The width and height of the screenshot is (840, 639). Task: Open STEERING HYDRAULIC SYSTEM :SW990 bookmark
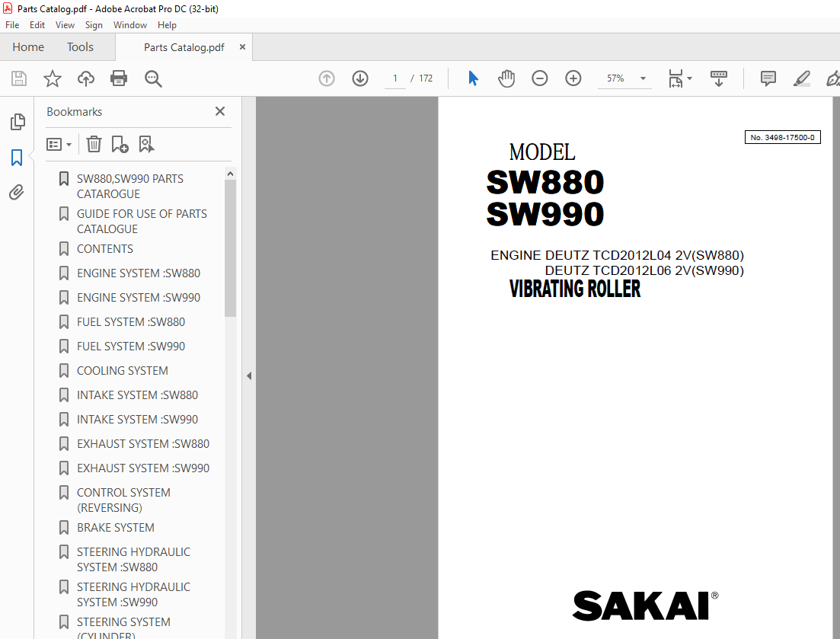[133, 595]
